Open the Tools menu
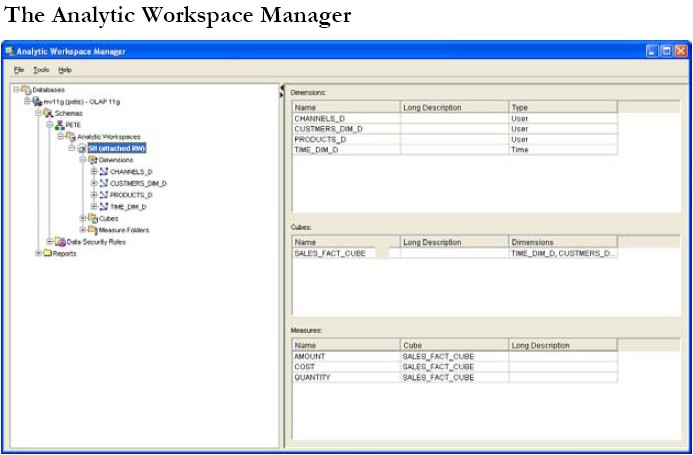 tap(41, 70)
